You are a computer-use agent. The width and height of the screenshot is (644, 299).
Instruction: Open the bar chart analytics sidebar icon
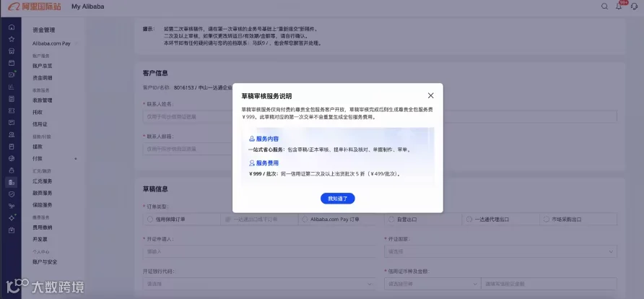point(12,87)
